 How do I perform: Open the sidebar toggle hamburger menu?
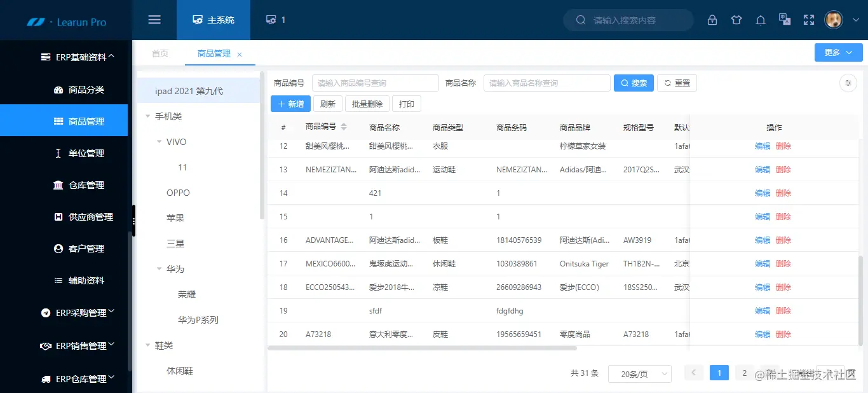pos(154,19)
